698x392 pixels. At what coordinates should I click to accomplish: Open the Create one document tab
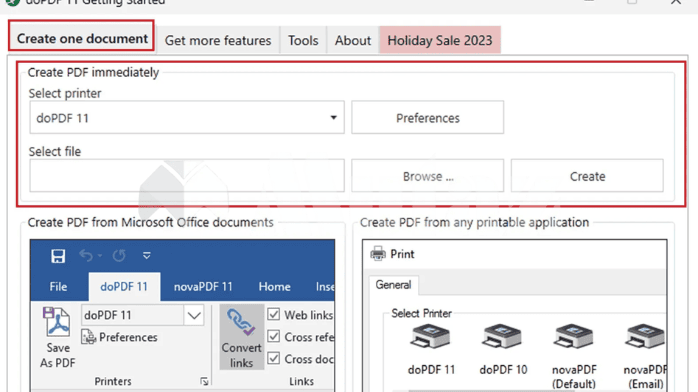point(82,39)
